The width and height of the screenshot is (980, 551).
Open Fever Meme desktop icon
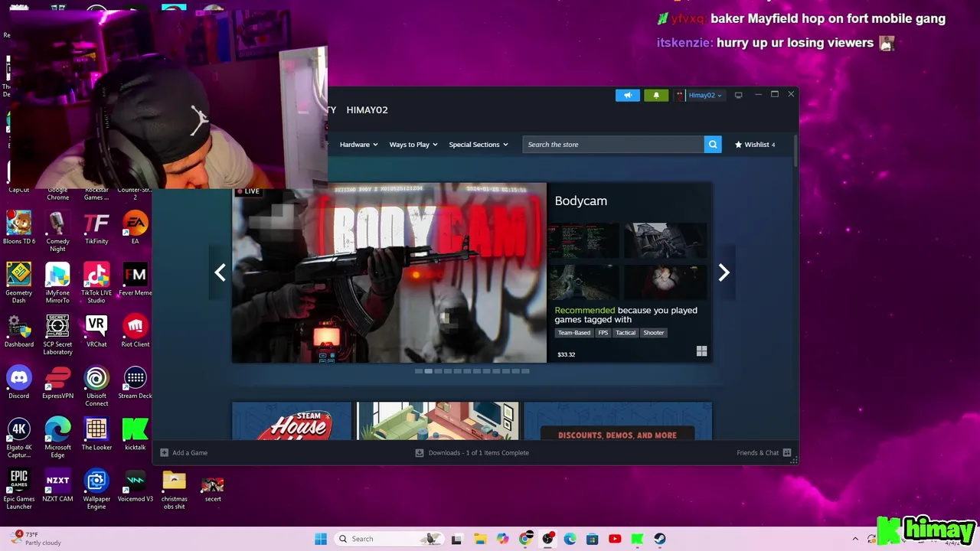point(136,279)
